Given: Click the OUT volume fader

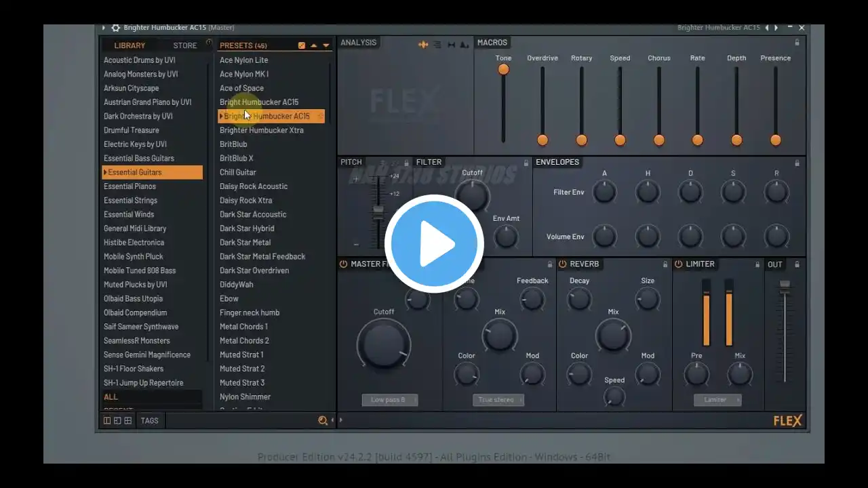Looking at the screenshot, I should pyautogui.click(x=785, y=287).
